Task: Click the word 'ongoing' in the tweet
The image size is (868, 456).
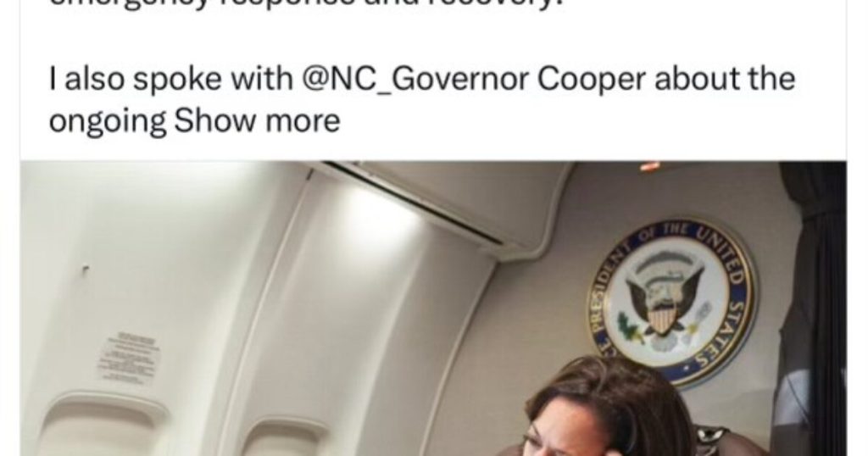Action: point(108,122)
